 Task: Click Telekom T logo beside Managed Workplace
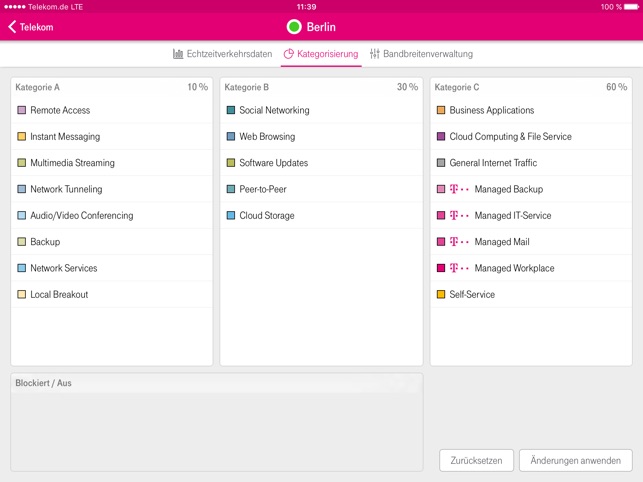pyautogui.click(x=459, y=268)
